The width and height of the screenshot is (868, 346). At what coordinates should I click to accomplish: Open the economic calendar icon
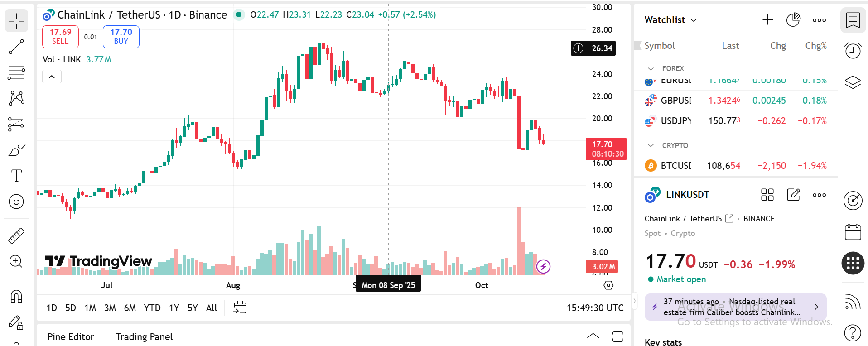coord(853,232)
